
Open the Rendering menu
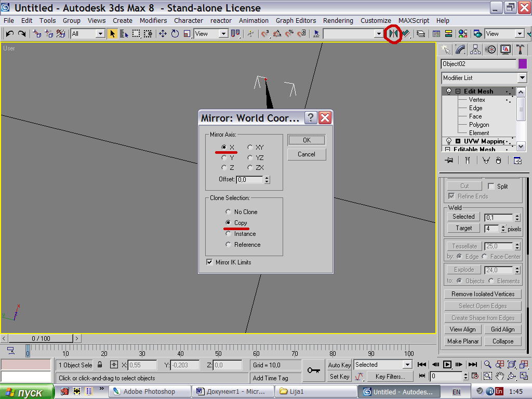(x=338, y=21)
